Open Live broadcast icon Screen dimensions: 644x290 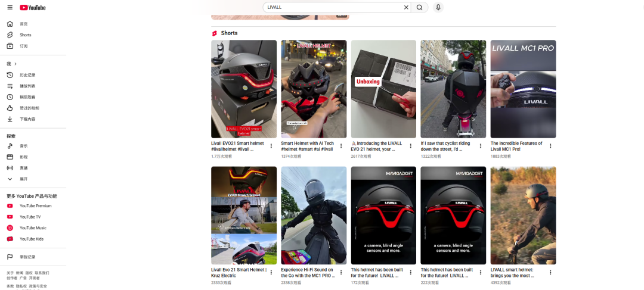10,168
